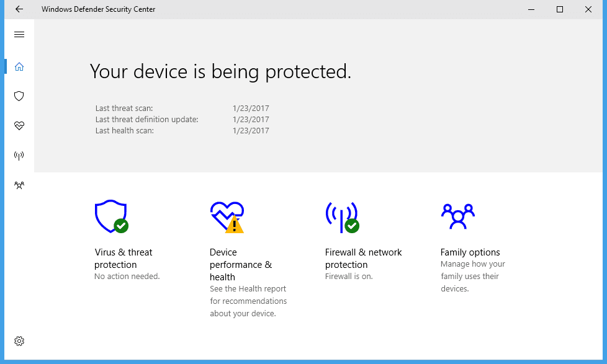Viewport: 607px width, 364px height.
Task: Open Firewall & network protection in sidebar
Action: [x=19, y=155]
